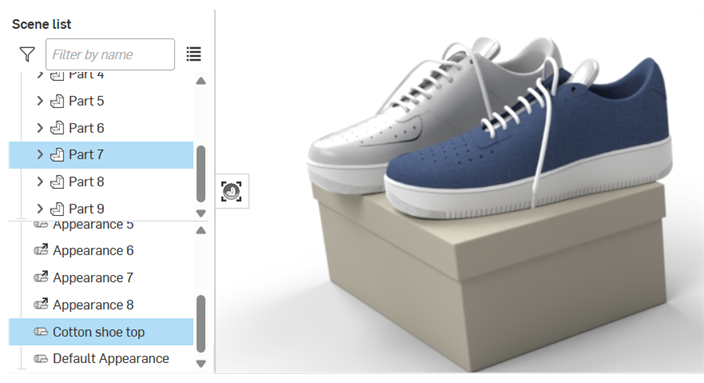
Task: Expand the Part 6 tree node
Action: point(40,128)
